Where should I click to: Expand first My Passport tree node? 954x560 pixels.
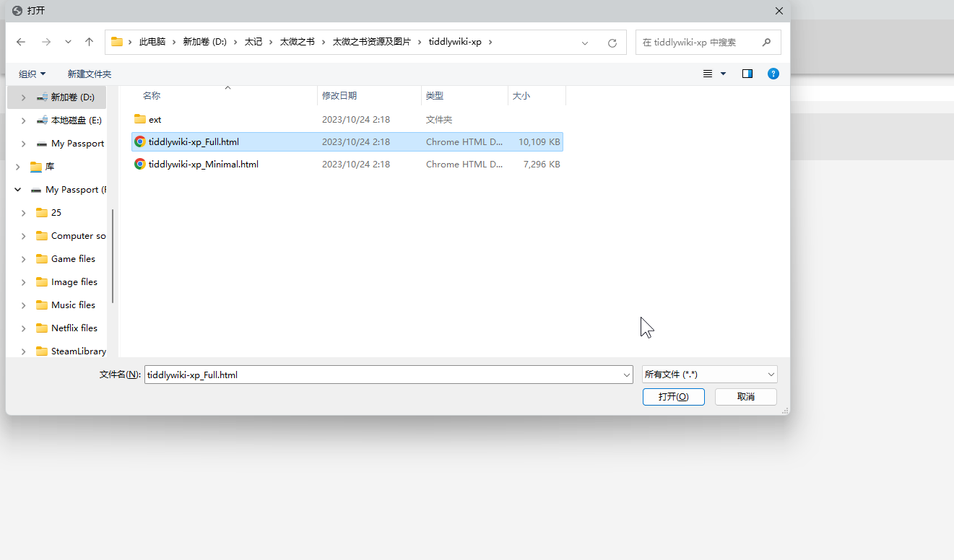(x=24, y=144)
